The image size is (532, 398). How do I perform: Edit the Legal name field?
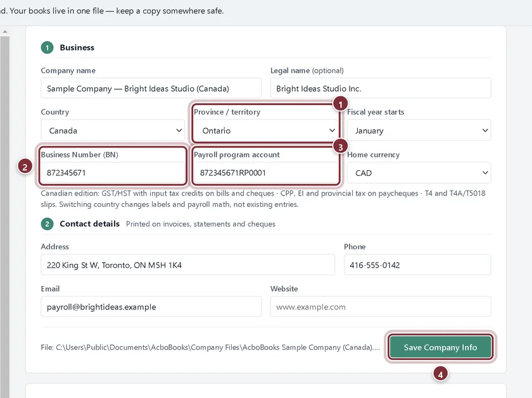tap(381, 89)
